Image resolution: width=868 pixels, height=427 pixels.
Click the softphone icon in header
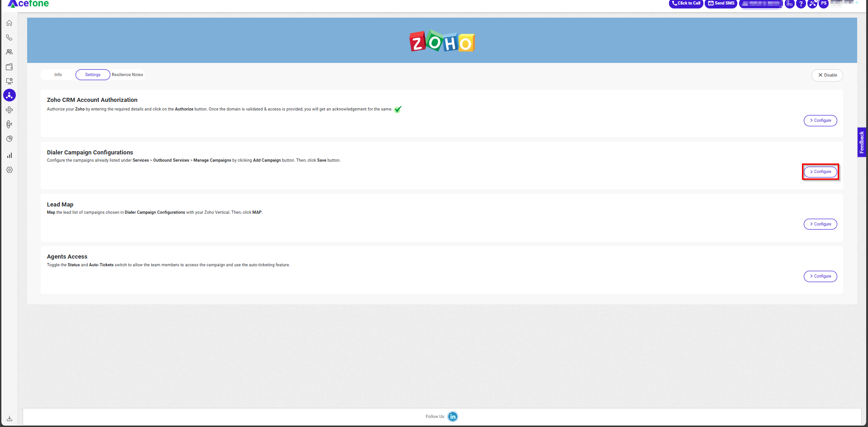[x=790, y=4]
